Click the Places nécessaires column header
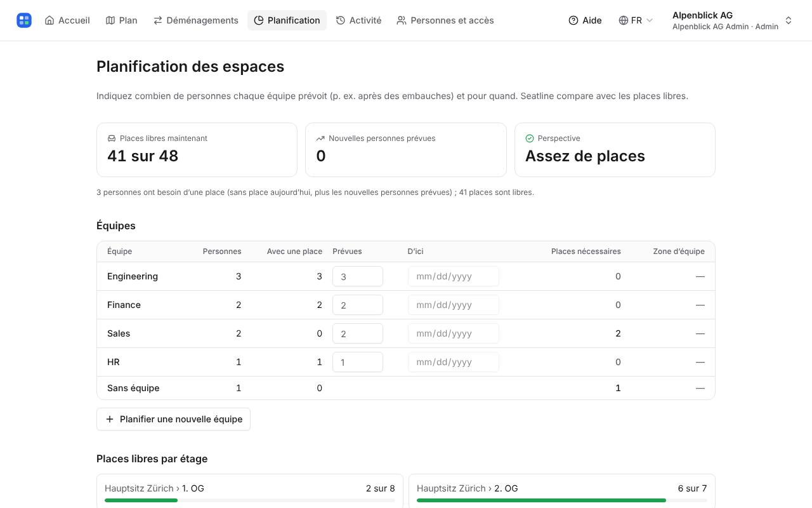The image size is (812, 508). [586, 251]
